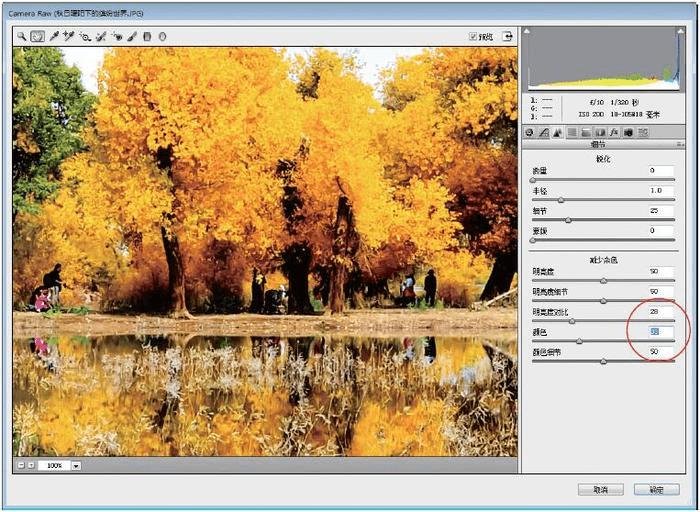Click the 颜色细节 slider

click(603, 362)
